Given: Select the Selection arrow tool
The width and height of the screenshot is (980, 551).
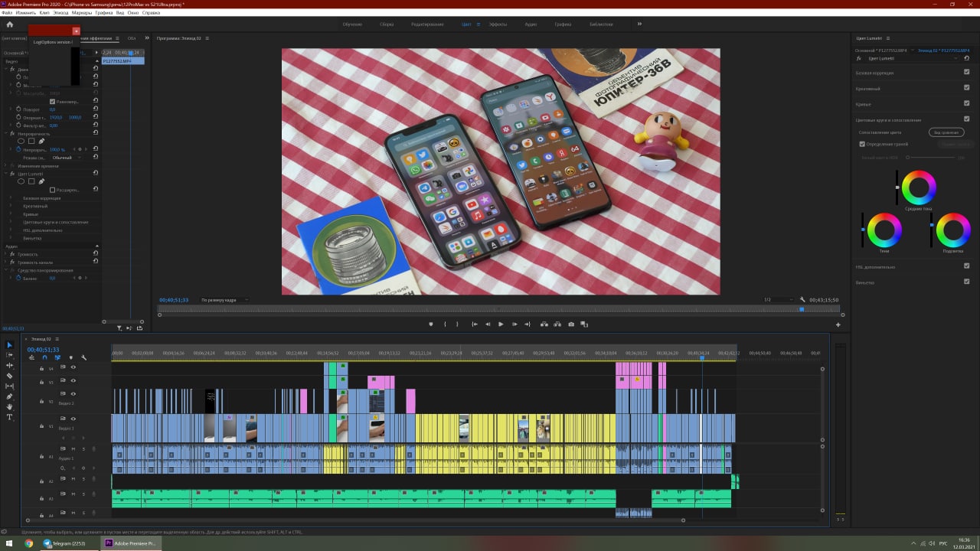Looking at the screenshot, I should (10, 345).
